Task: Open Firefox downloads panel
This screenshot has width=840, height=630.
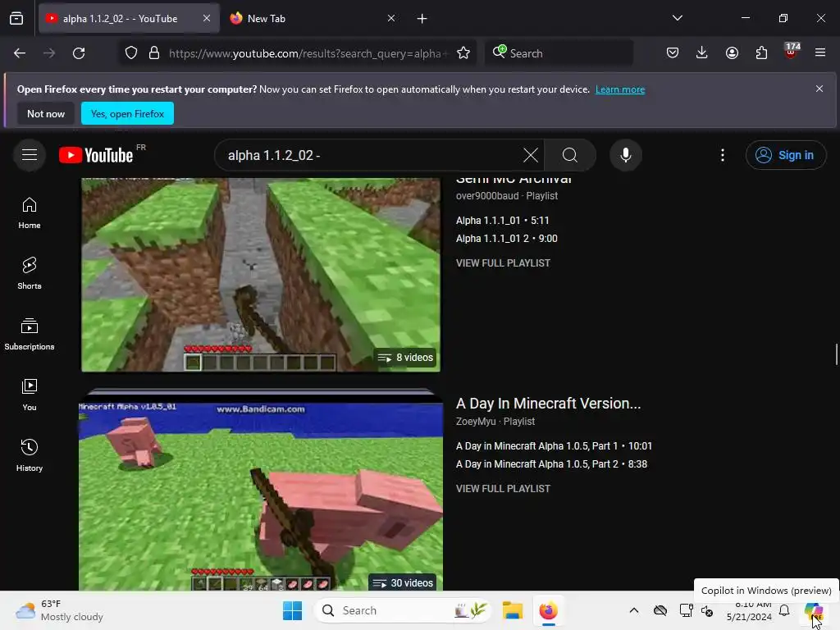Action: point(702,53)
